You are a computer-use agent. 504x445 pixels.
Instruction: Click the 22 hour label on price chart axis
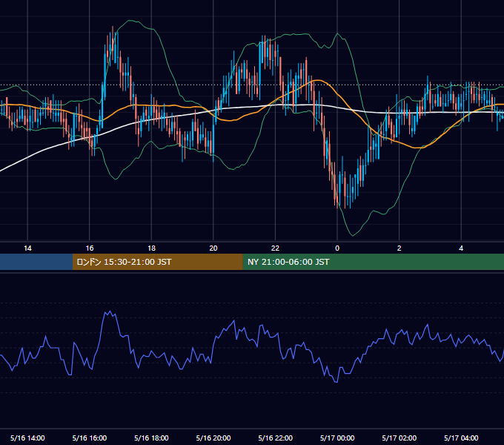(x=275, y=248)
